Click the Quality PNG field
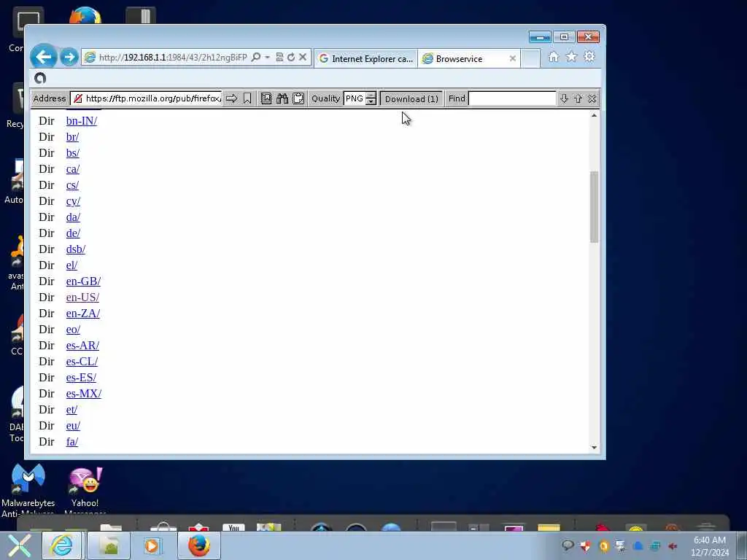The height and width of the screenshot is (560, 747). (355, 98)
